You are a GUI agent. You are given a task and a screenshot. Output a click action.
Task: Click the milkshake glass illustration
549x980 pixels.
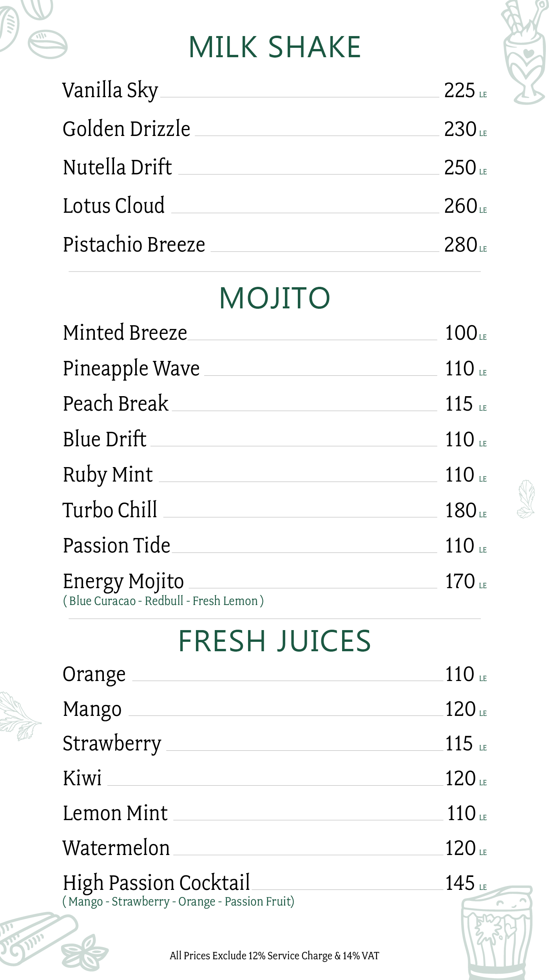point(525,53)
